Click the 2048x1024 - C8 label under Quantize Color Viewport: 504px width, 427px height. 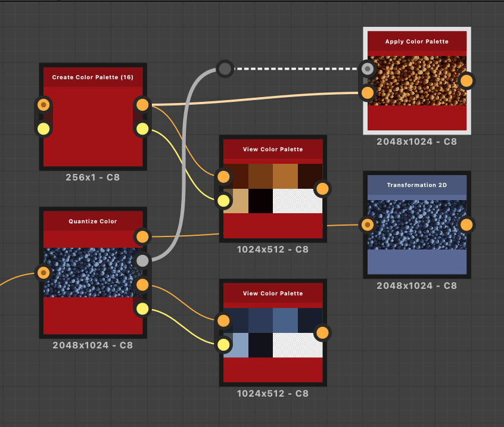coord(93,344)
